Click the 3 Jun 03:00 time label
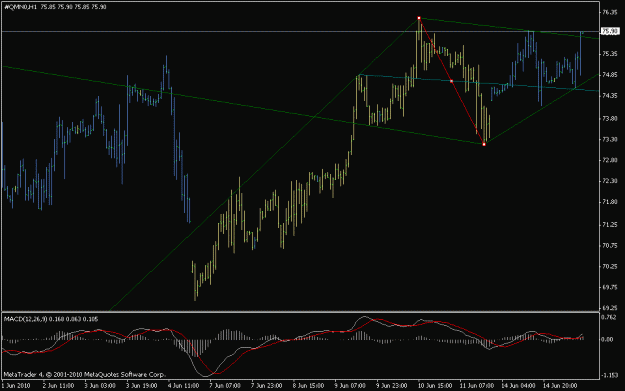 pos(100,386)
